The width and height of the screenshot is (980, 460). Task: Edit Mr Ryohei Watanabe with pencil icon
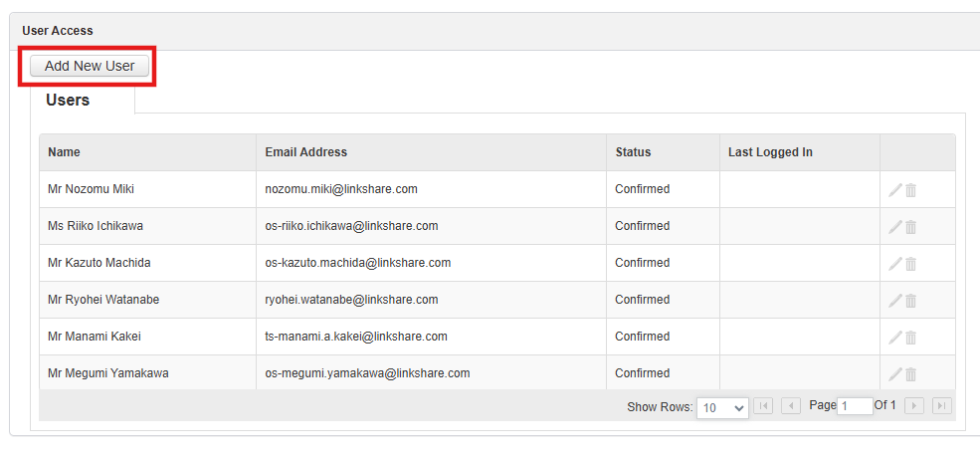[895, 301]
